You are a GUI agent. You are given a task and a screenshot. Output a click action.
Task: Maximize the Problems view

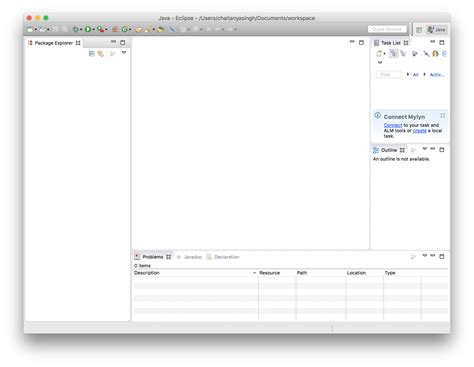point(442,257)
